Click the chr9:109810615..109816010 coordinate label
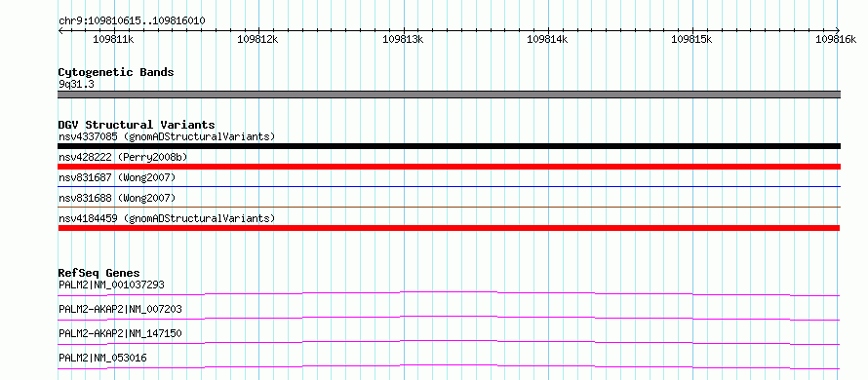Image resolution: width=868 pixels, height=380 pixels. tap(132, 21)
